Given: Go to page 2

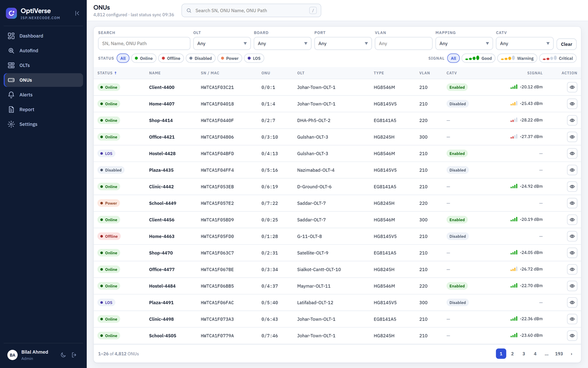Looking at the screenshot, I should tap(512, 354).
